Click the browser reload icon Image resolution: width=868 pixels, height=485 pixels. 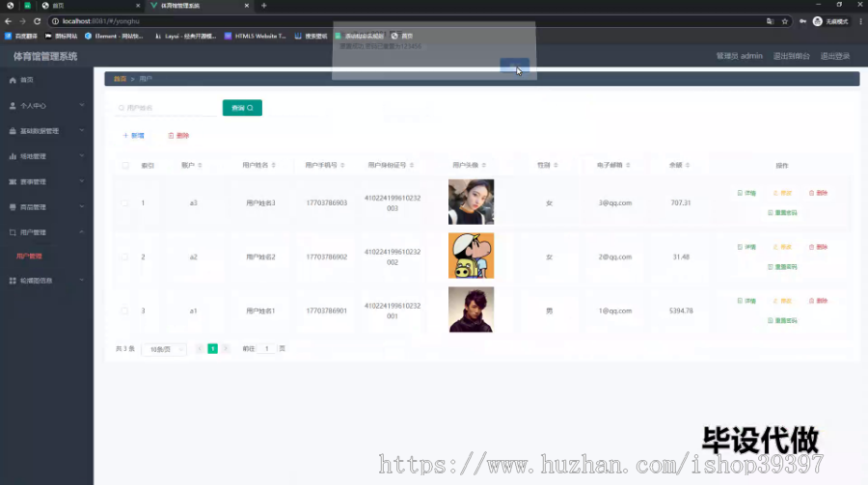point(37,21)
